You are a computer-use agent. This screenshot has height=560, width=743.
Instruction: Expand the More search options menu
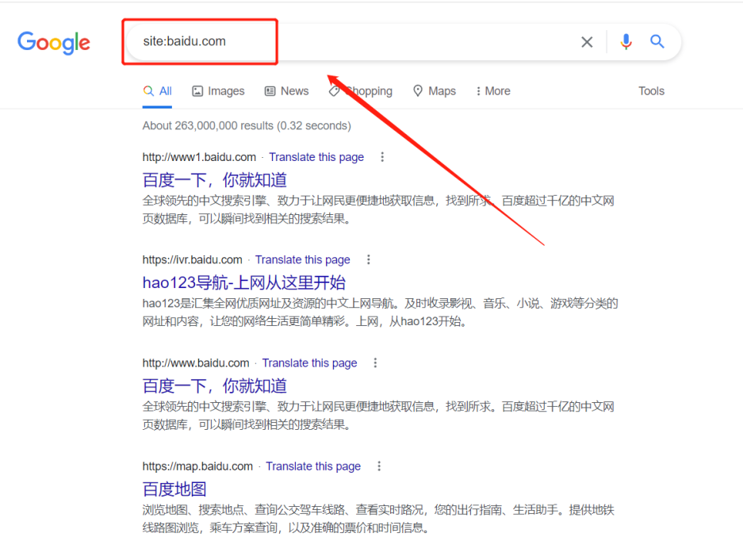coord(492,91)
